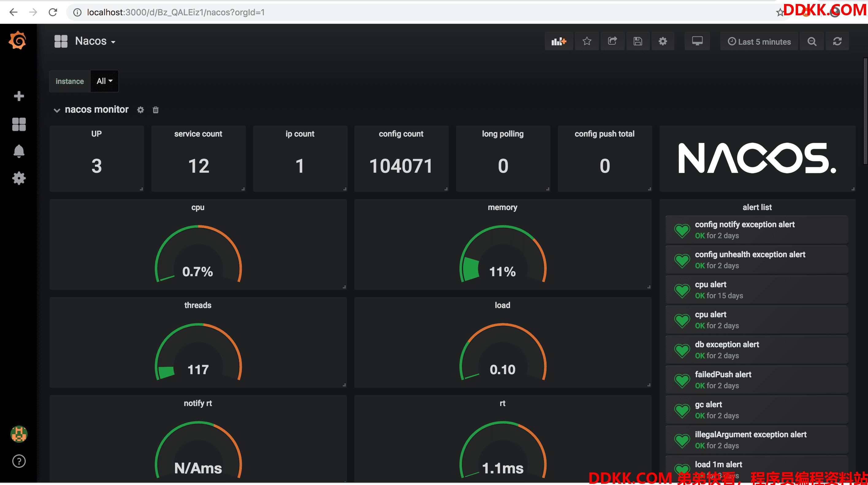Click heart icon of gc alert
This screenshot has width=868, height=485.
point(682,410)
